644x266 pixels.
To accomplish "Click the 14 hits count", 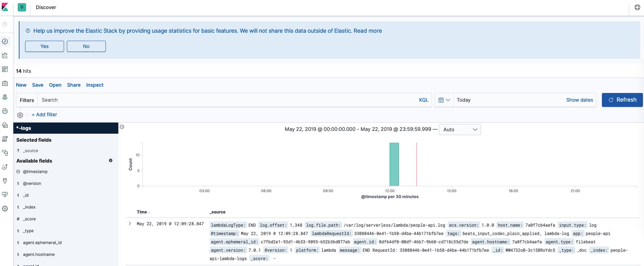I will (x=24, y=71).
